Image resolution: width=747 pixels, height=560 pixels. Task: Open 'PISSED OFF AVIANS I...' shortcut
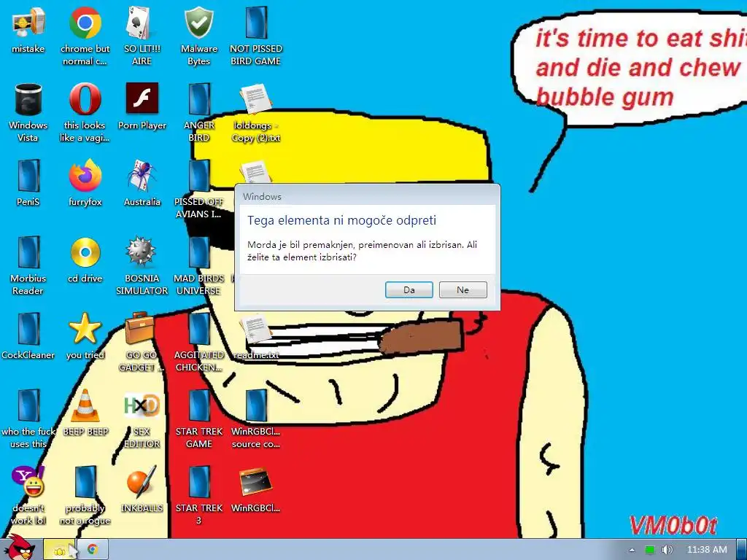click(x=198, y=189)
